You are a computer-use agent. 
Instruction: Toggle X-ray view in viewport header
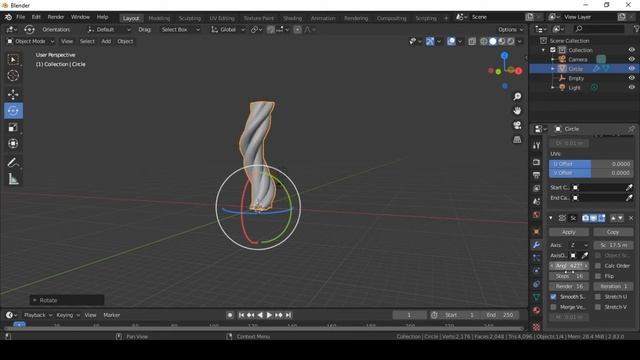point(472,41)
